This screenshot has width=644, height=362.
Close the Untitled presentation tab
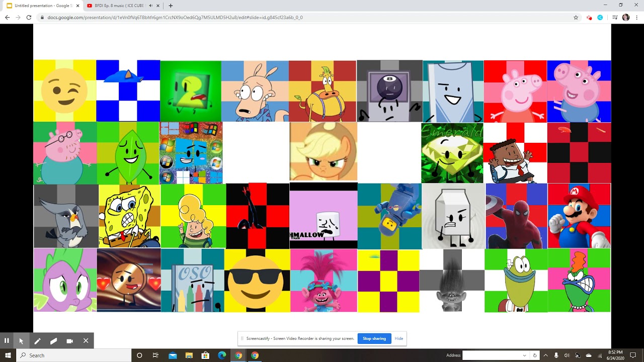(x=77, y=6)
